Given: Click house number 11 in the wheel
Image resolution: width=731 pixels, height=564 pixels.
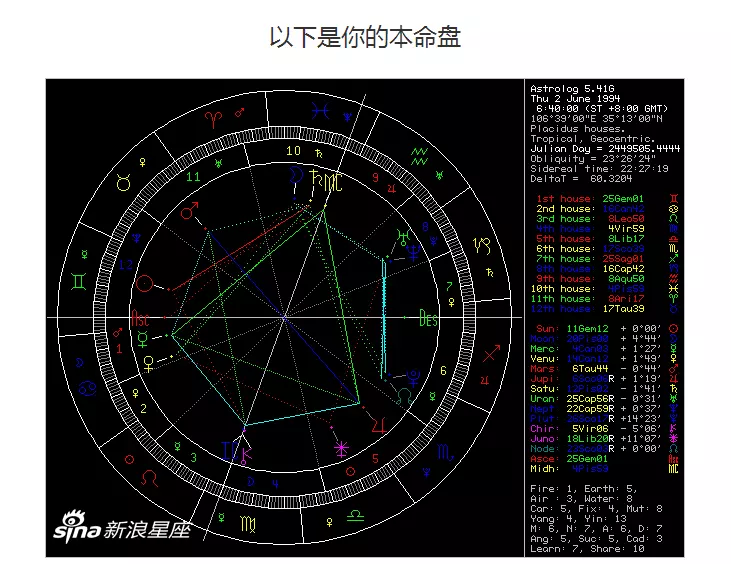Looking at the screenshot, I should 193,177.
